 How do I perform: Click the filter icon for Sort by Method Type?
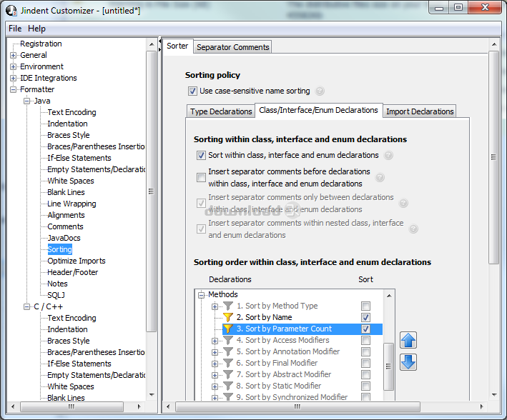(228, 306)
